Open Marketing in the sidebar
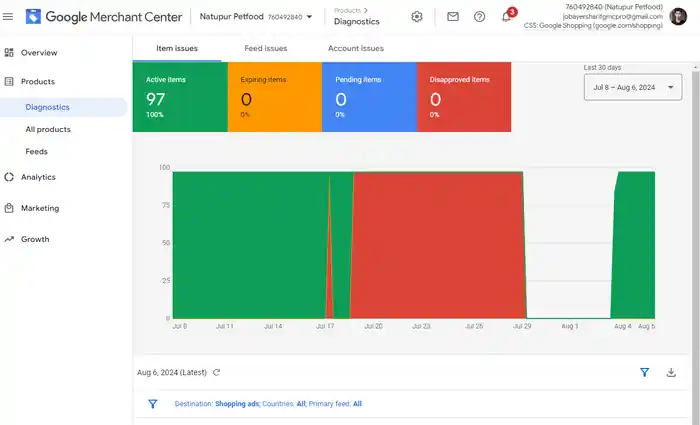 [x=40, y=208]
